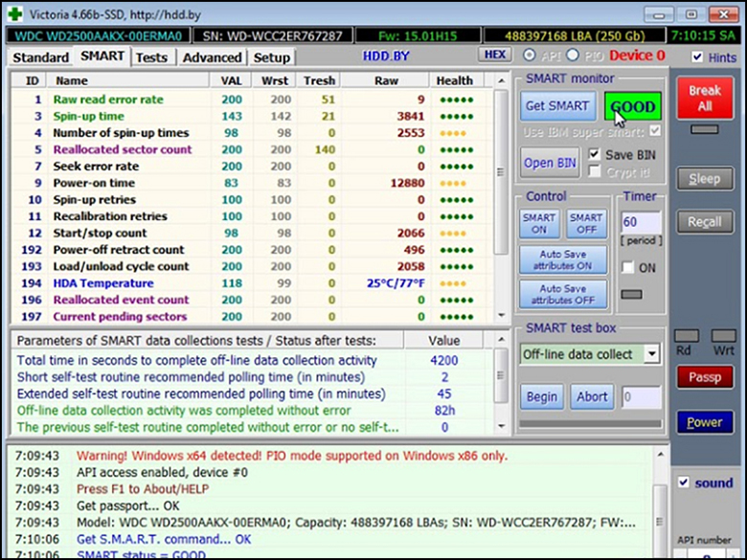Uncheck the Save BIN checkbox
The height and width of the screenshot is (560, 747).
click(595, 154)
